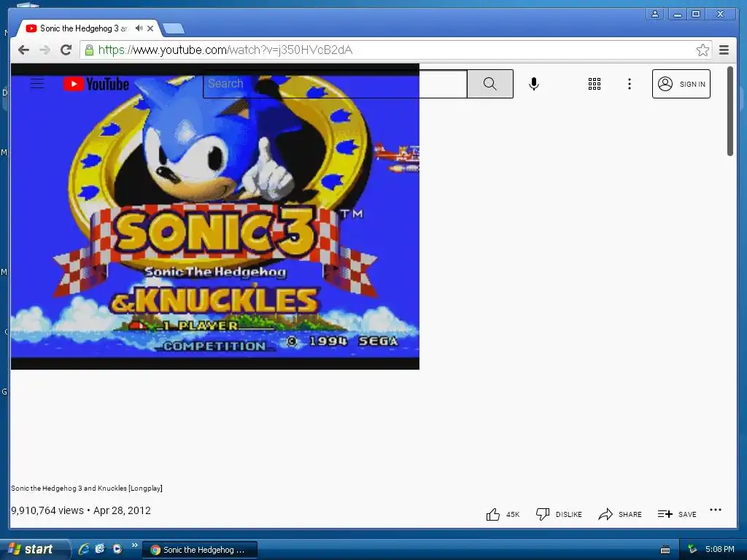Click the 9,910,764 views text
The image size is (747, 560).
47,510
